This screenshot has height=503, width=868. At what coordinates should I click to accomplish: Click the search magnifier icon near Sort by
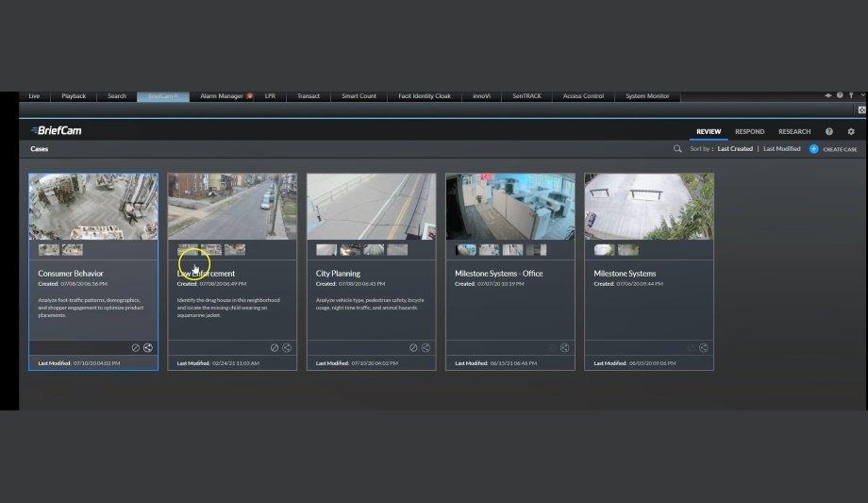click(x=677, y=148)
